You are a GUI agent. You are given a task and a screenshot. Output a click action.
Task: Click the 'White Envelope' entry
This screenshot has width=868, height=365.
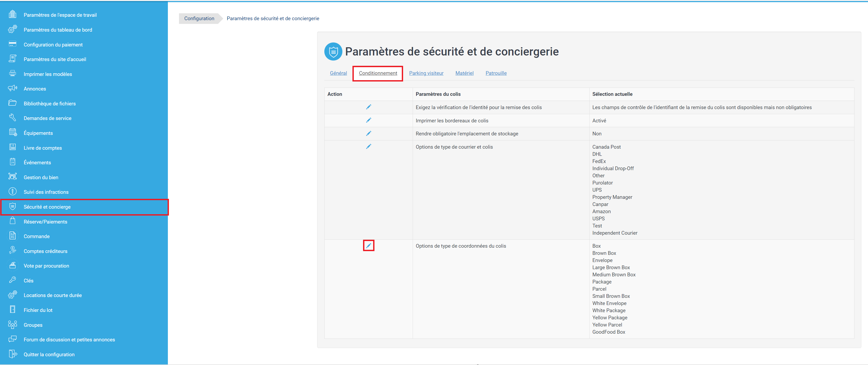609,303
